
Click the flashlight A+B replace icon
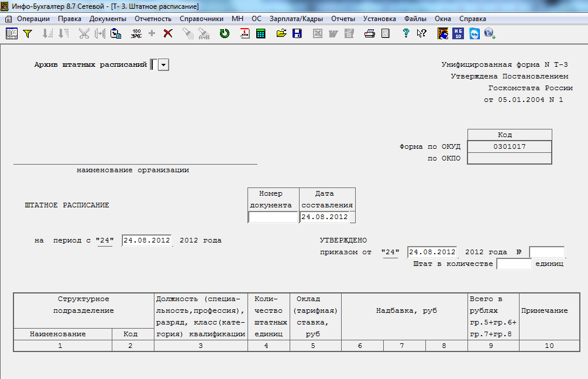click(204, 34)
